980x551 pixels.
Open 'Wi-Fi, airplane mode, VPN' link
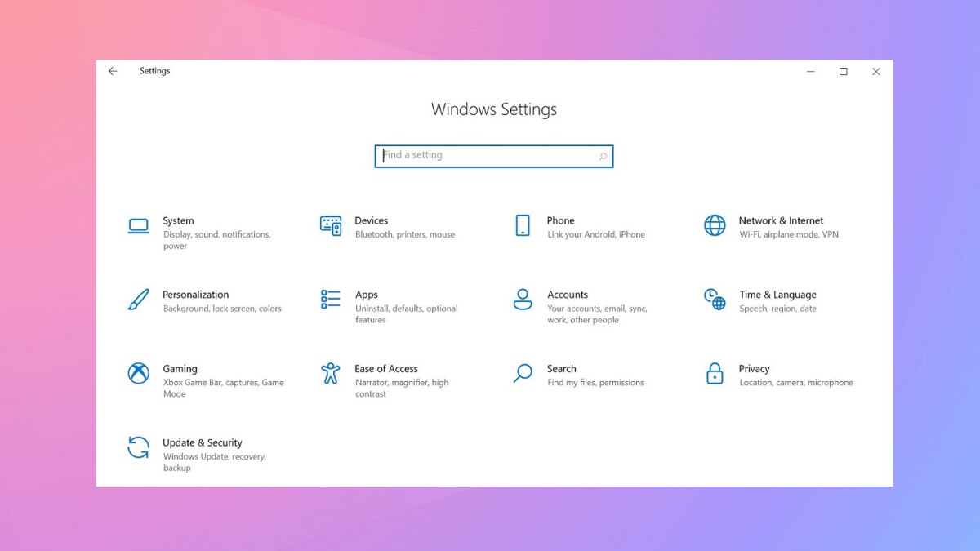click(x=788, y=234)
